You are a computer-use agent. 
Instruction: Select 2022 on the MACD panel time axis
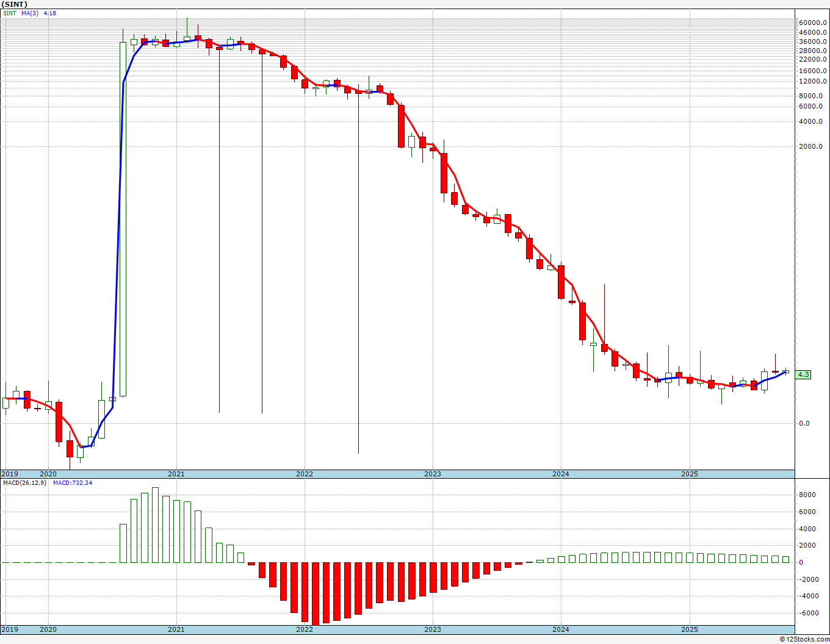(305, 629)
